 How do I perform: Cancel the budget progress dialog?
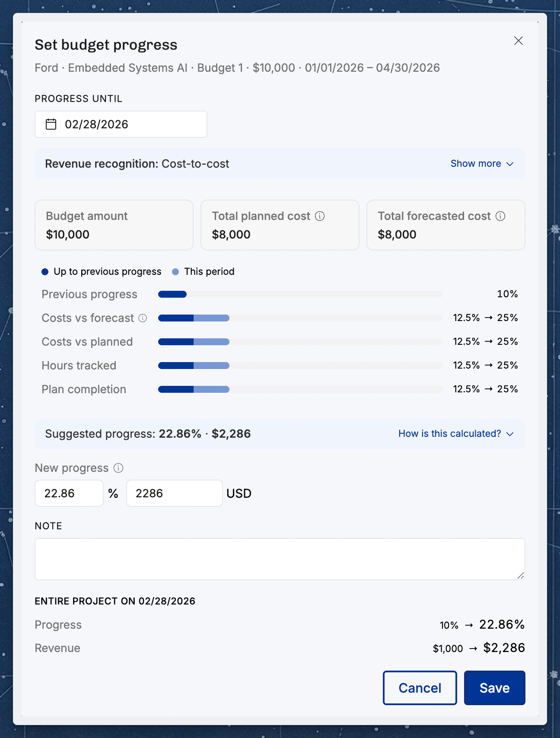click(x=420, y=688)
